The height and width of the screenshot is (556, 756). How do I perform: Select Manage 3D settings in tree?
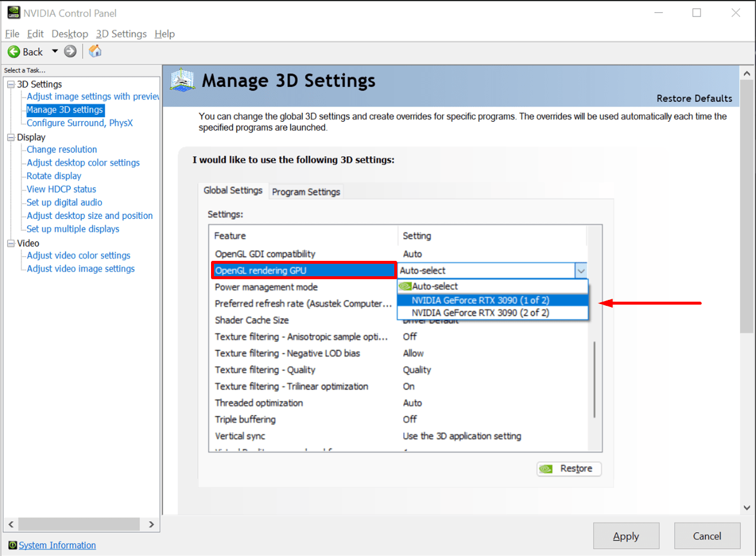click(x=65, y=109)
